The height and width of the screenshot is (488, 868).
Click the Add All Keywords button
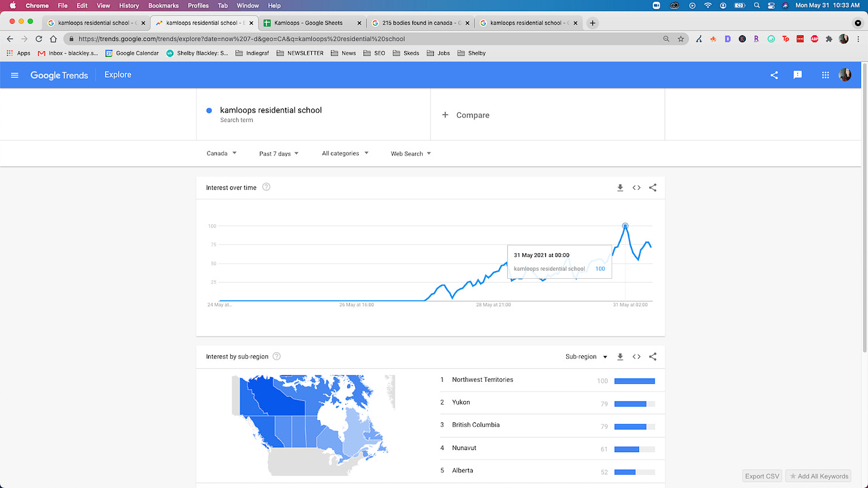pos(819,476)
